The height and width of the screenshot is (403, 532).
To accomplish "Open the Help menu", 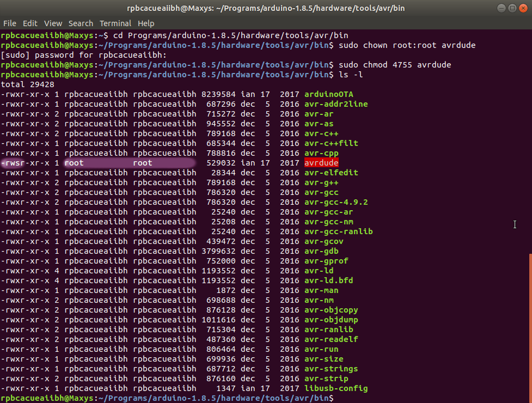I will tap(146, 23).
